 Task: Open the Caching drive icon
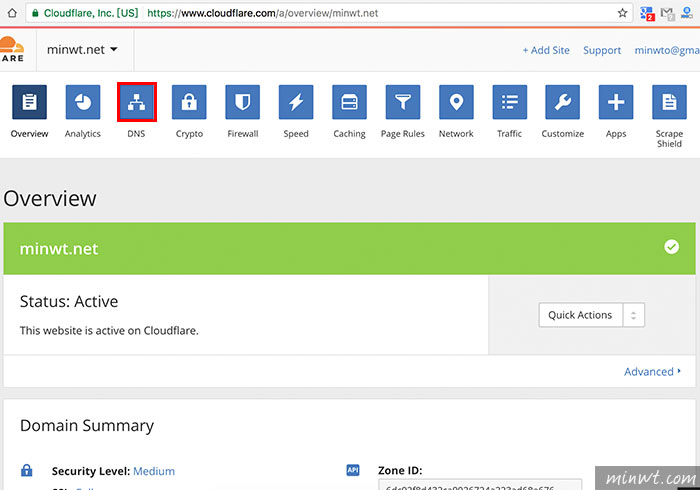click(x=349, y=102)
